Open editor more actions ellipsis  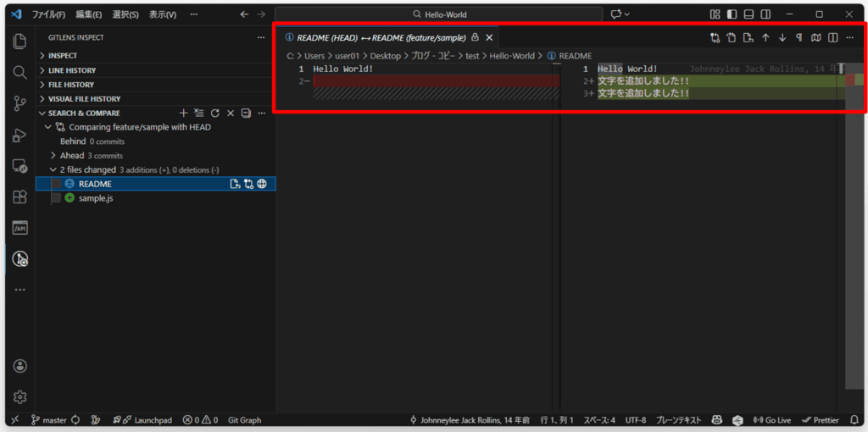[849, 37]
